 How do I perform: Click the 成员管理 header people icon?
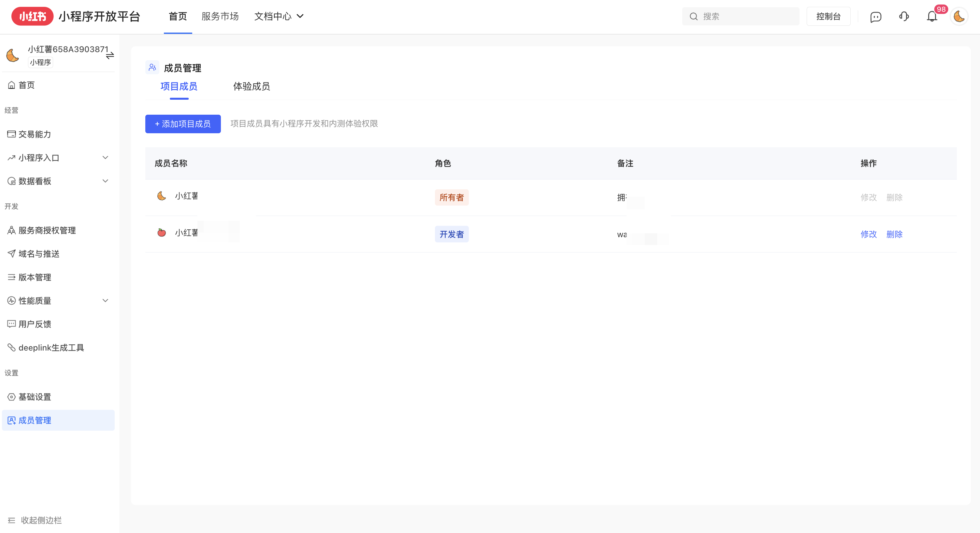pos(152,67)
